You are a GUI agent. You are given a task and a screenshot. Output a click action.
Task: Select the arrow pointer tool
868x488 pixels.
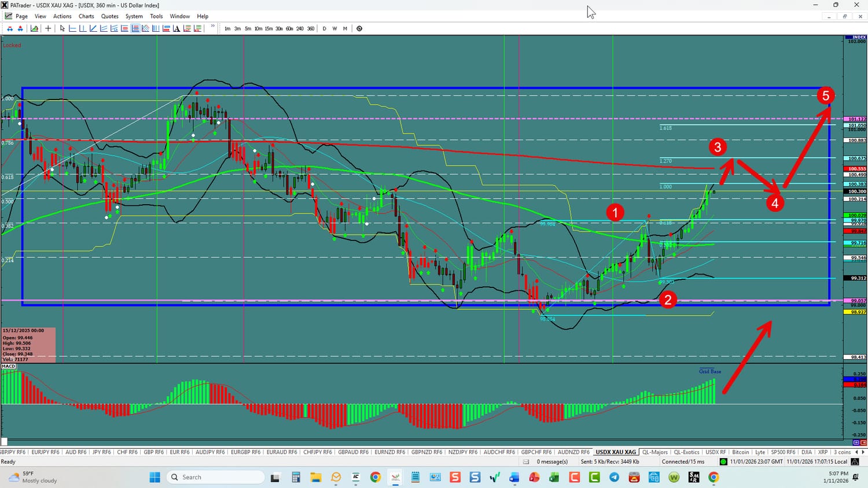[x=62, y=28]
